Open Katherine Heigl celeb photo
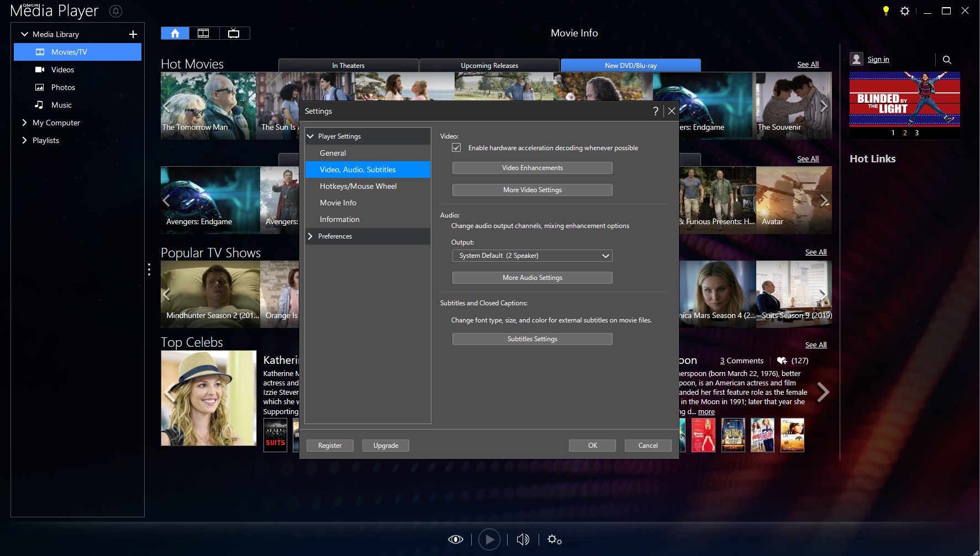Image resolution: width=980 pixels, height=556 pixels. pyautogui.click(x=209, y=398)
